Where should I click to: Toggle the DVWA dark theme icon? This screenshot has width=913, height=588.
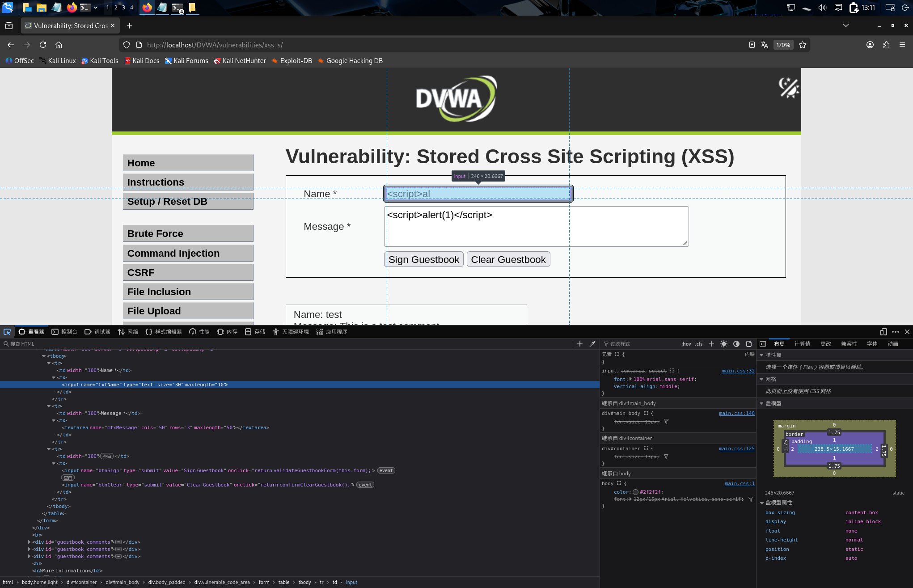789,87
